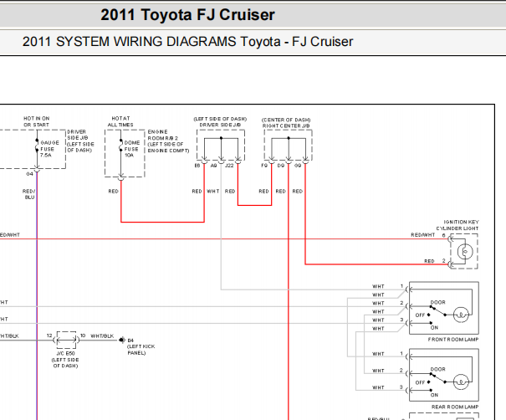Image resolution: width=506 pixels, height=420 pixels.
Task: Select the 'HOT IN ON OR START' label
Action: point(37,121)
